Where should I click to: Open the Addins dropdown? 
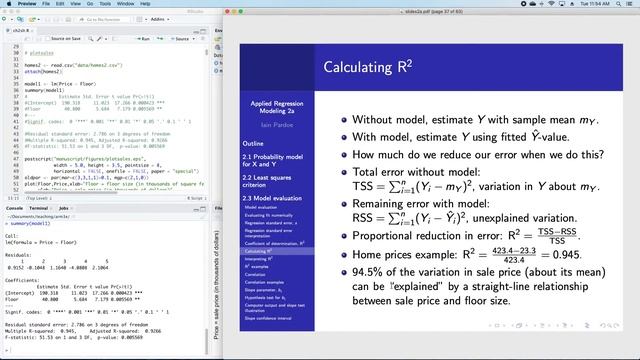click(160, 19)
